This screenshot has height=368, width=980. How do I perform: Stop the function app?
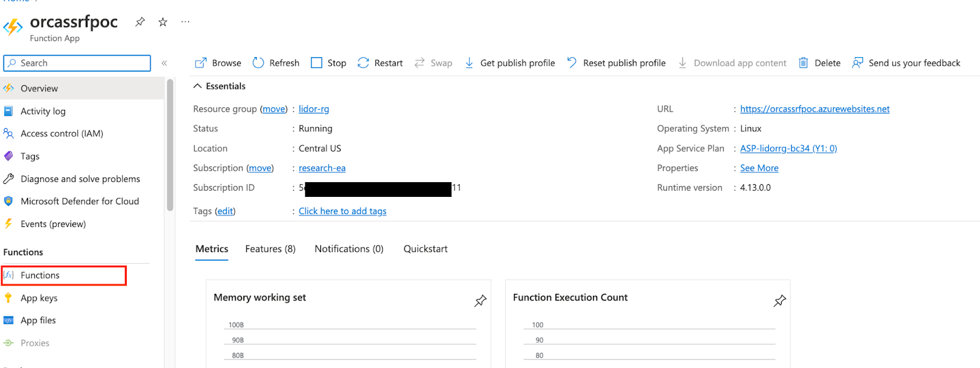coord(329,63)
